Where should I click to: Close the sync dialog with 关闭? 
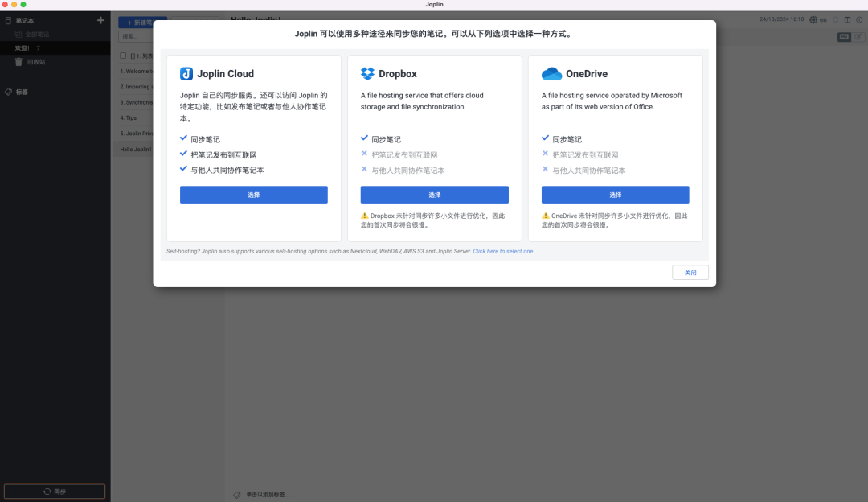coord(690,273)
